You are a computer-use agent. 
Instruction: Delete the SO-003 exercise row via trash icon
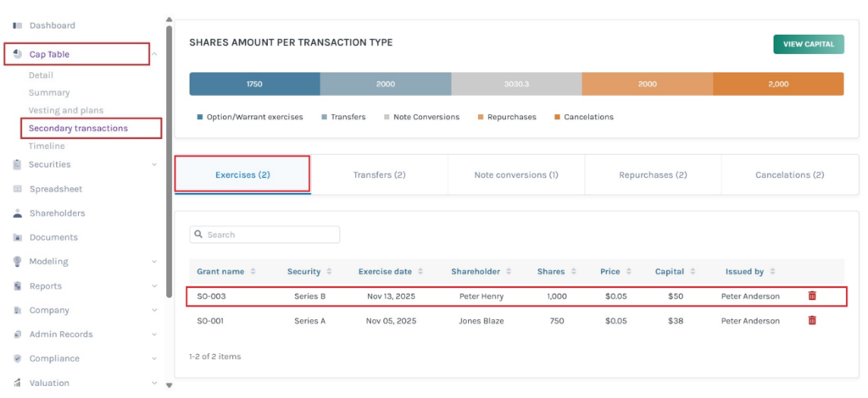(812, 296)
